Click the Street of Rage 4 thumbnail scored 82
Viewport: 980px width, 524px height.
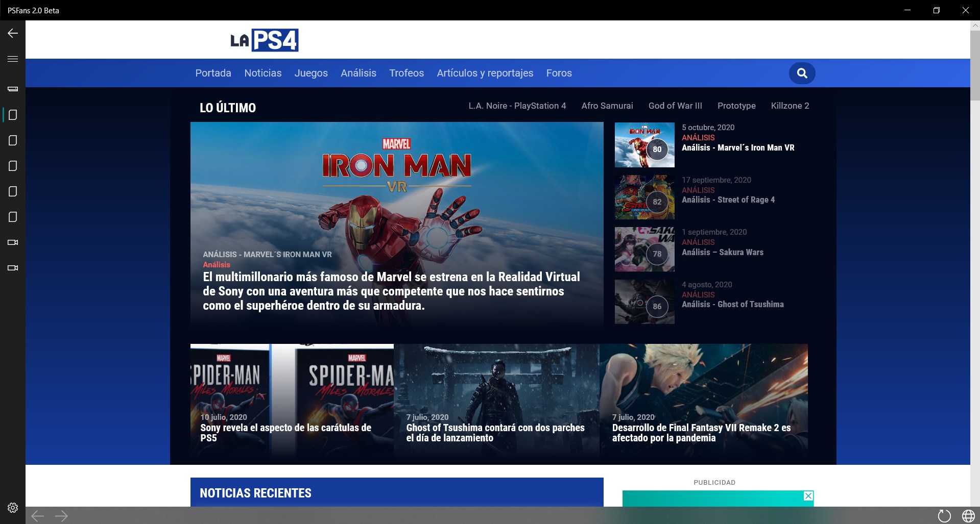[x=644, y=197]
